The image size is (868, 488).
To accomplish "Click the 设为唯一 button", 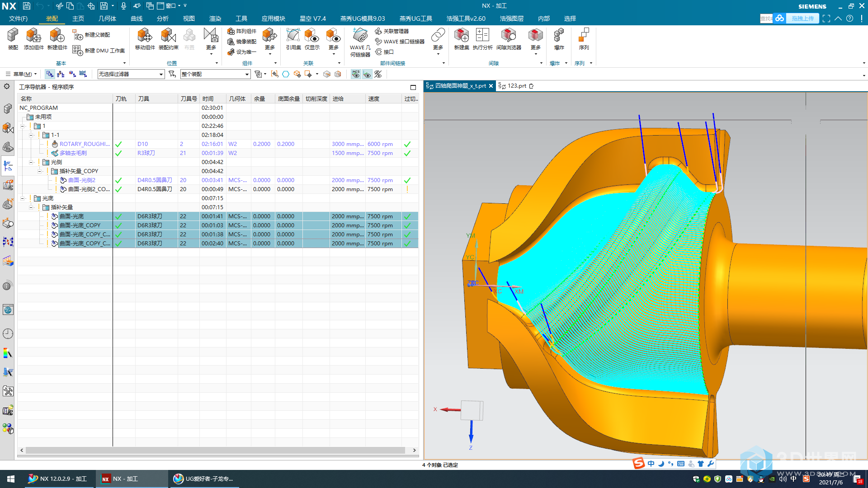I will click(x=242, y=52).
